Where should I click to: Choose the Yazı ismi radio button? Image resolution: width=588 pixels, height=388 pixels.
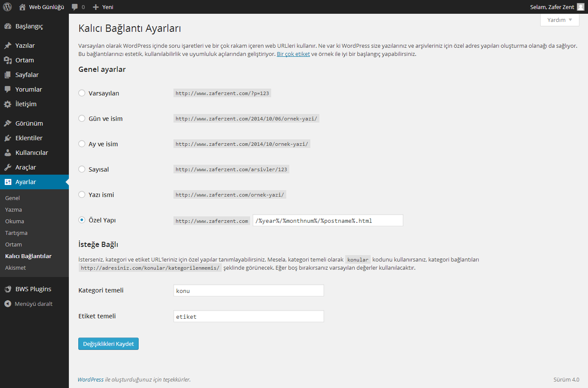tap(82, 194)
